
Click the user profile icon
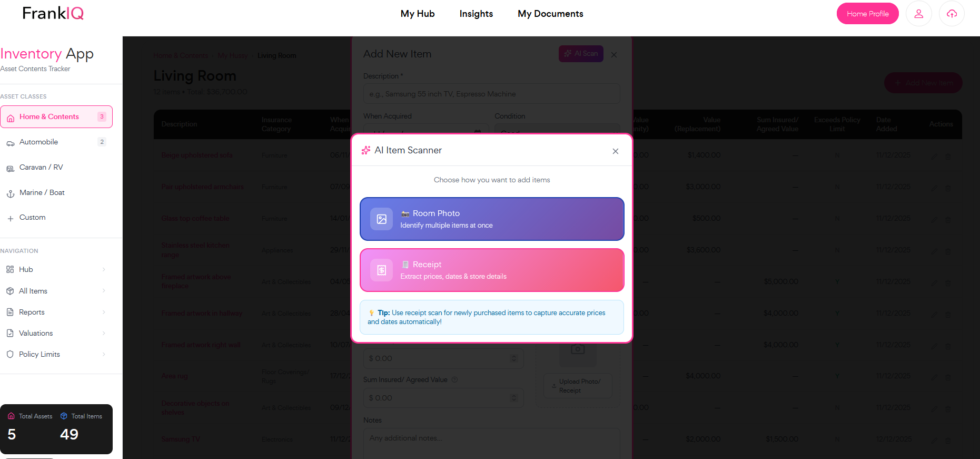pyautogui.click(x=918, y=13)
